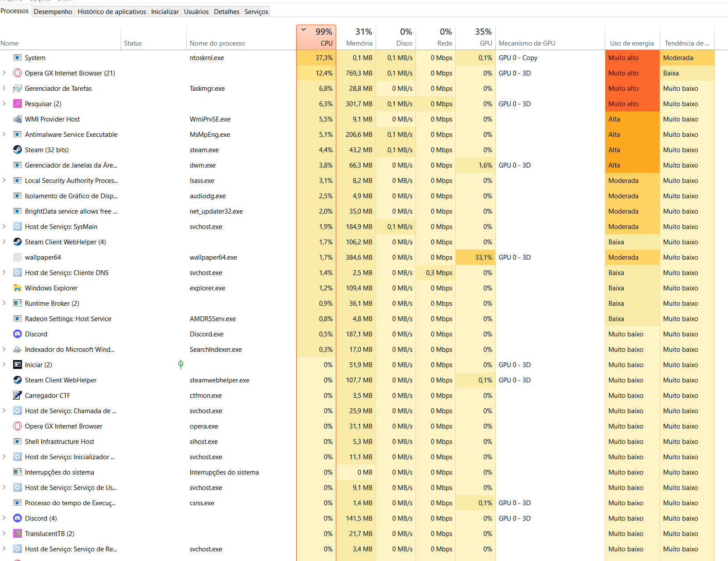This screenshot has height=561, width=728.
Task: Click the WMI Provider Host icon
Action: 18,119
